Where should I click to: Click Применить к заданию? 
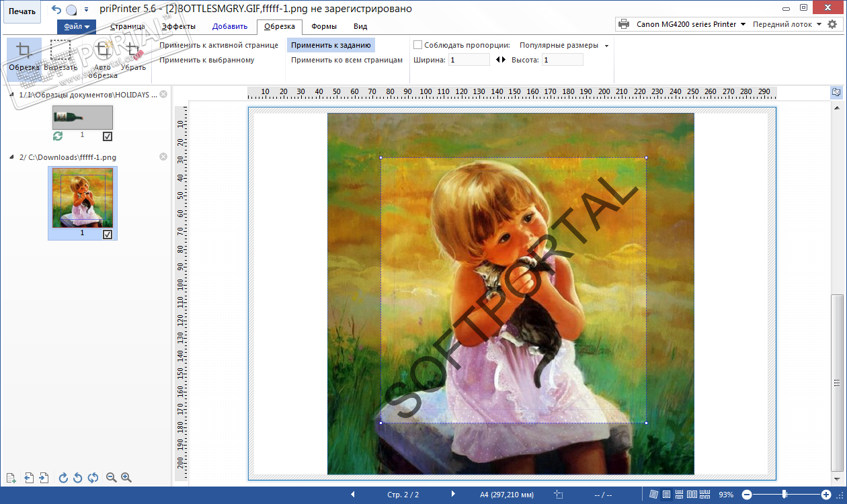[331, 45]
